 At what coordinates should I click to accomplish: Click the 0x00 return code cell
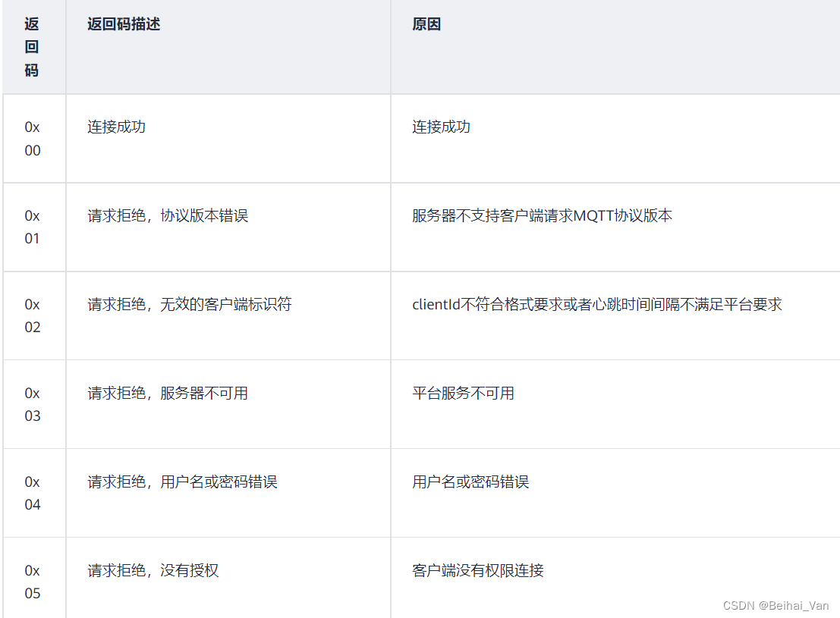pos(34,139)
